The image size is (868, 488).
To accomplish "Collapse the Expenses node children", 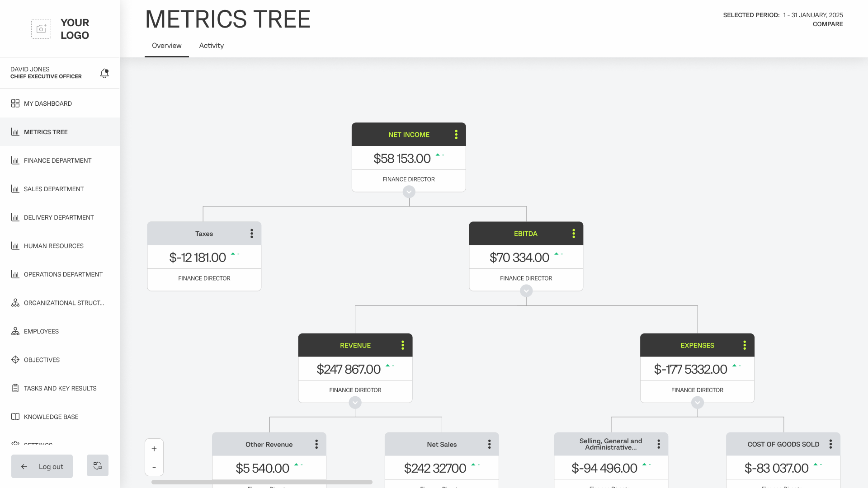I will tap(698, 403).
